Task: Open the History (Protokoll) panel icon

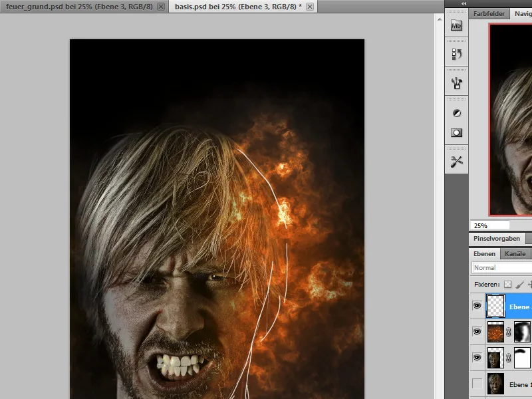Action: tap(456, 54)
